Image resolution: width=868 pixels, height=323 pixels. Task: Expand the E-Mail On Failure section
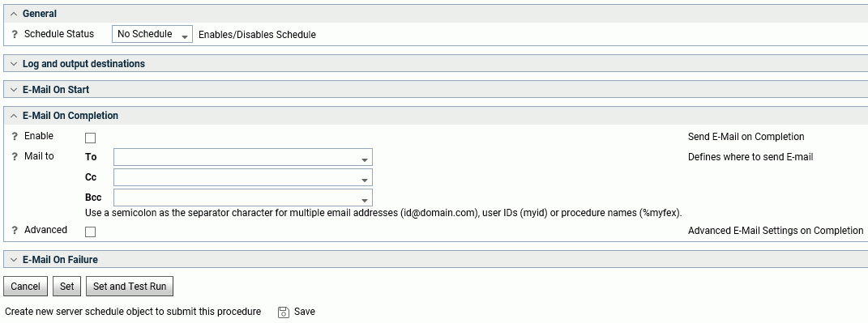[x=14, y=259]
